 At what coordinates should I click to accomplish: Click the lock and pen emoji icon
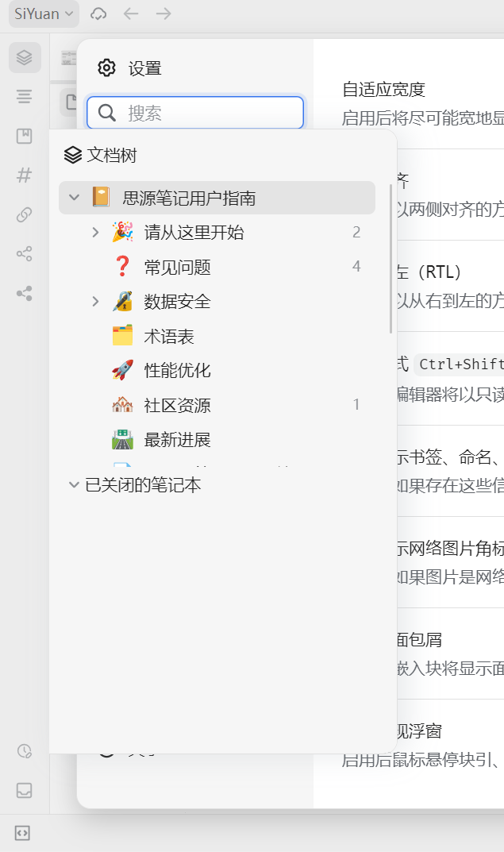coord(123,301)
